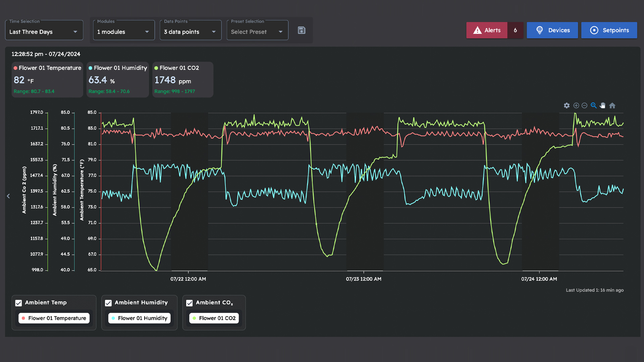Open the Time Selection dropdown
Screen dimensions: 644x362
click(x=44, y=32)
